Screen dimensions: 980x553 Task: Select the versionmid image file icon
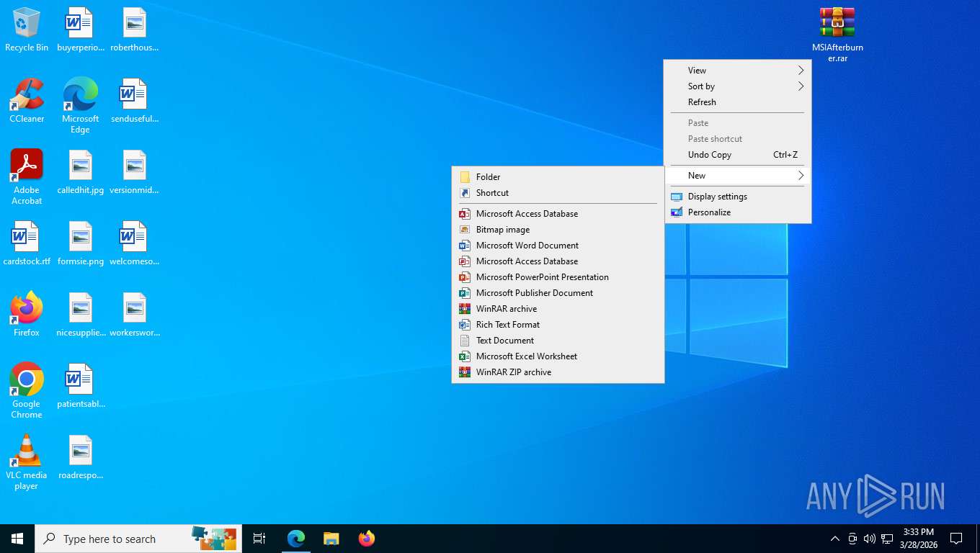(135, 172)
